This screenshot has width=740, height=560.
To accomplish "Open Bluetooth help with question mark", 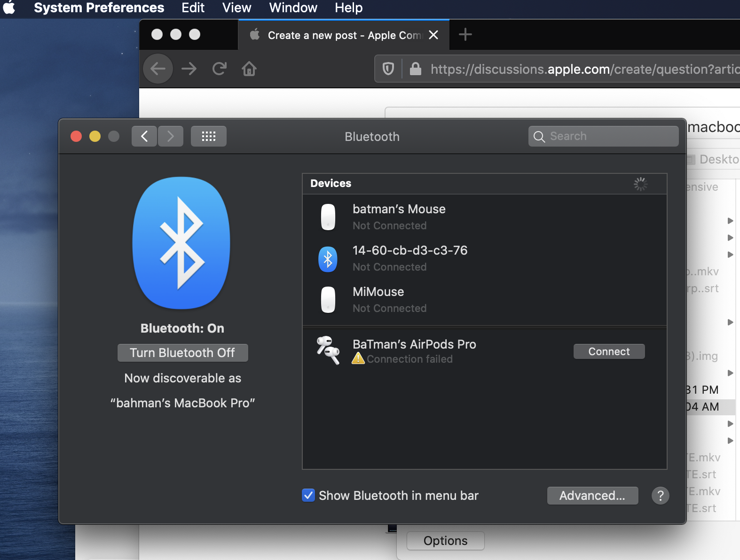I will coord(661,496).
